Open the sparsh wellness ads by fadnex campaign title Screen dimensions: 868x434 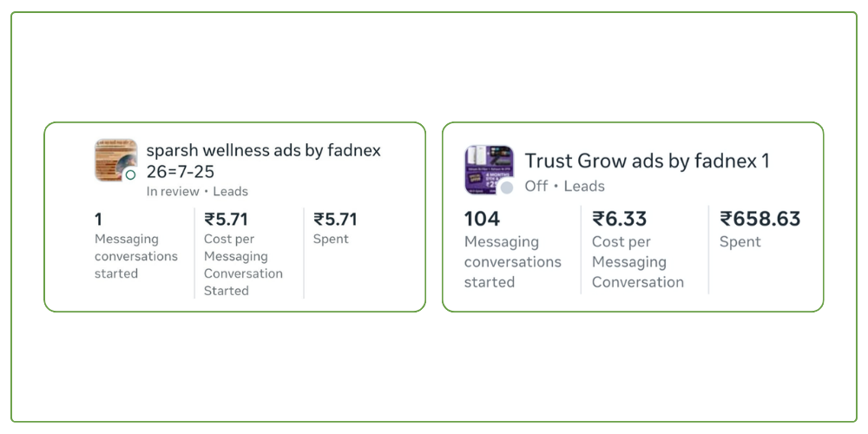pos(263,161)
